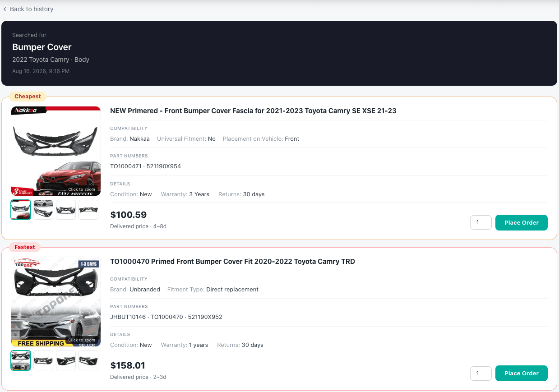The height and width of the screenshot is (392, 559).
Task: Select first TopOne thumbnail image
Action: pyautogui.click(x=21, y=360)
